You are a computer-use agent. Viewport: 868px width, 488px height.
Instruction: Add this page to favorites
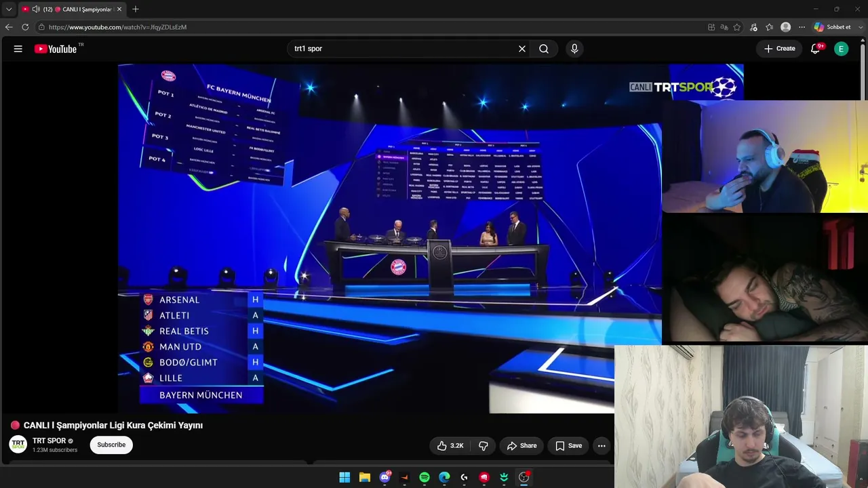click(737, 27)
